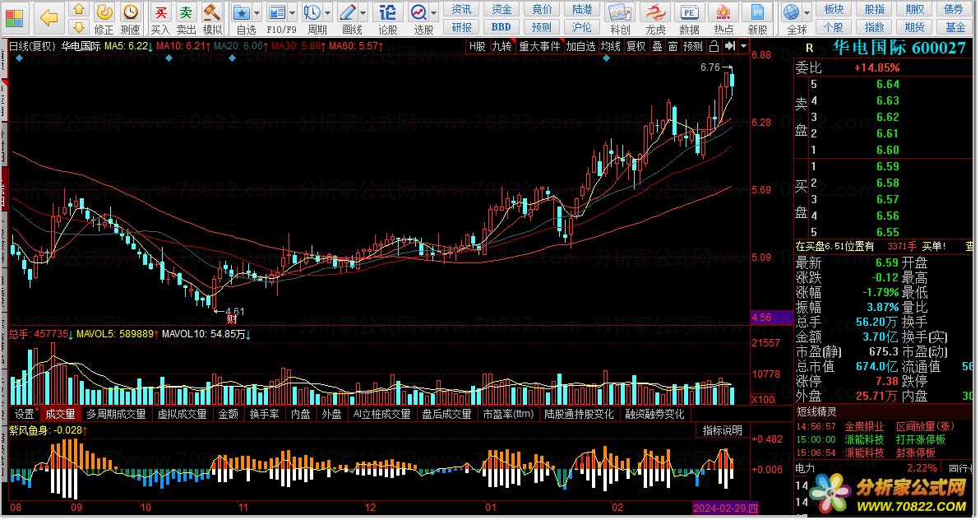Click the 资讯 button
Viewport: 980px width, 520px height.
coord(462,9)
